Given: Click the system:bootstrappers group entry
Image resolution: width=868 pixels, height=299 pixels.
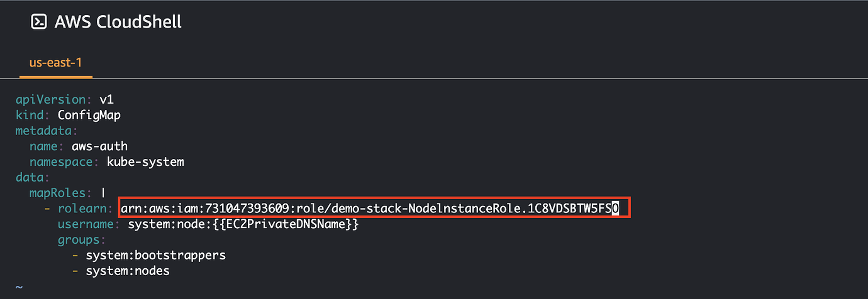Looking at the screenshot, I should [155, 256].
